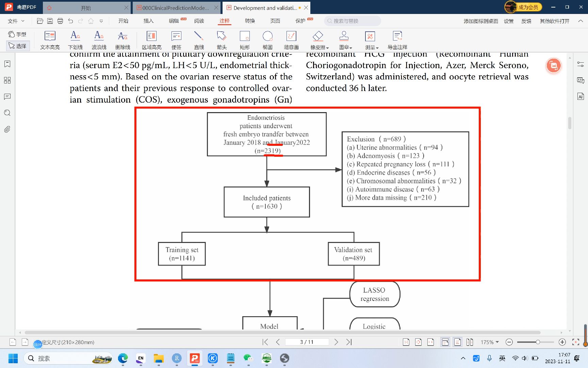The width and height of the screenshot is (588, 368).
Task: Open the 页面 page tab
Action: pos(275,21)
